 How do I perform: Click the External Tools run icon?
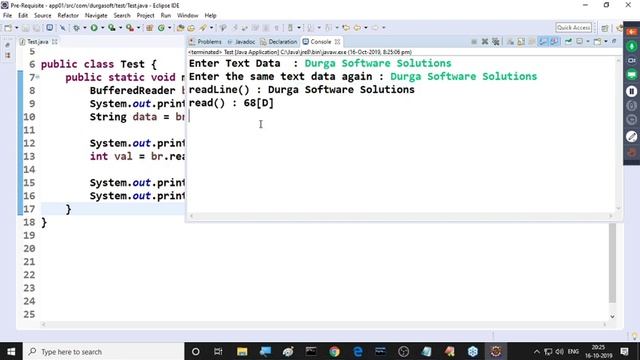click(130, 28)
